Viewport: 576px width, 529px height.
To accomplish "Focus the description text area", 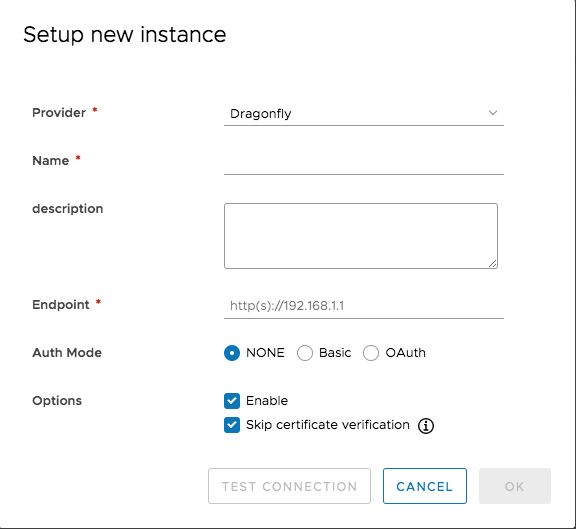I will pyautogui.click(x=361, y=236).
